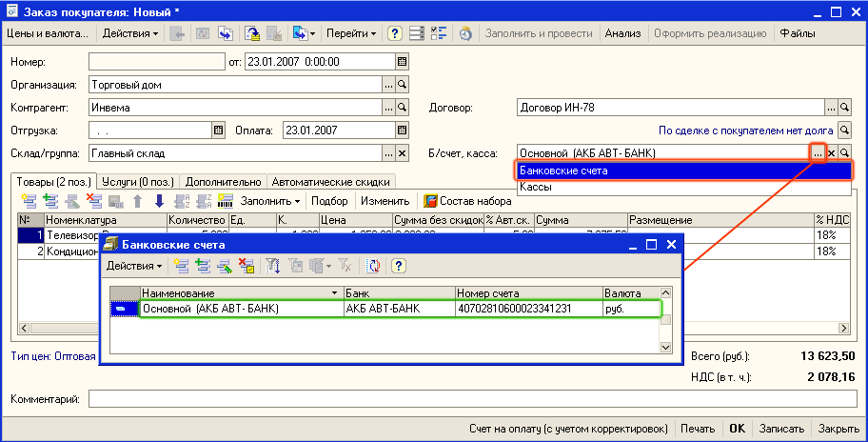Click the Печать button

(698, 429)
